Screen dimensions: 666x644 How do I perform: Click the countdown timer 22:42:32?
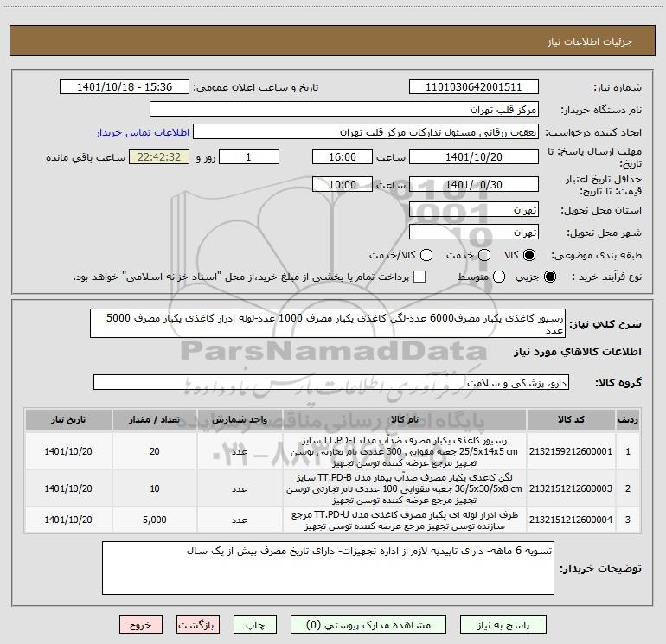tap(159, 156)
